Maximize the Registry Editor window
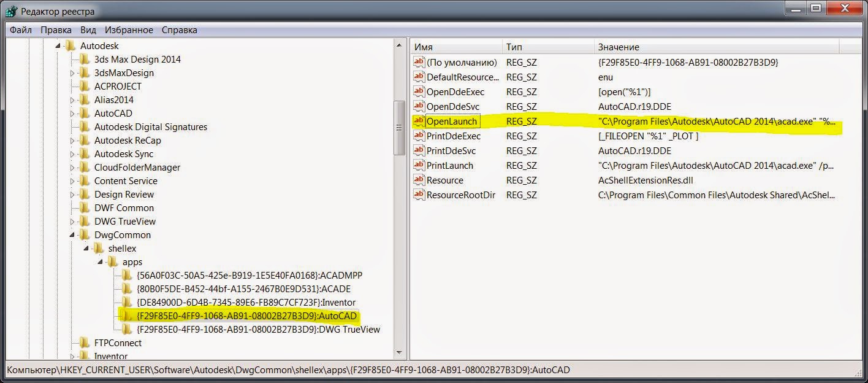This screenshot has height=383, width=868. [815, 8]
